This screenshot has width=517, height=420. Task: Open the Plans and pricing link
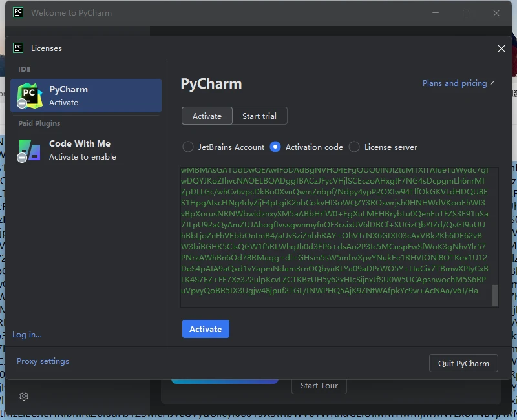459,83
